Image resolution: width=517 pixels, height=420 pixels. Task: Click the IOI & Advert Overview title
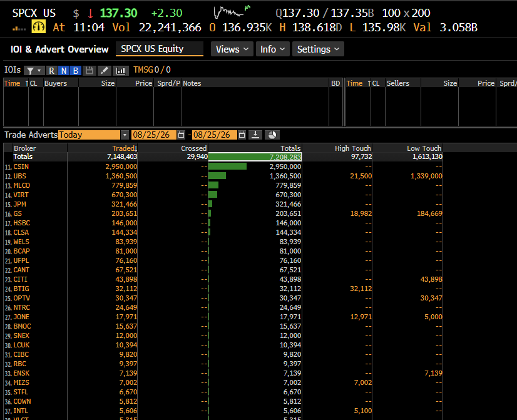point(59,49)
